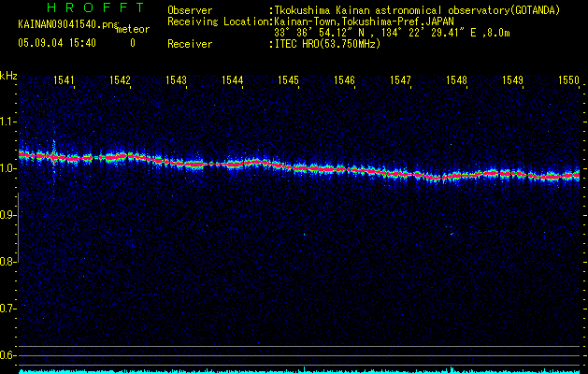Click the date stamp 05.09.04 15:40

[x=57, y=43]
